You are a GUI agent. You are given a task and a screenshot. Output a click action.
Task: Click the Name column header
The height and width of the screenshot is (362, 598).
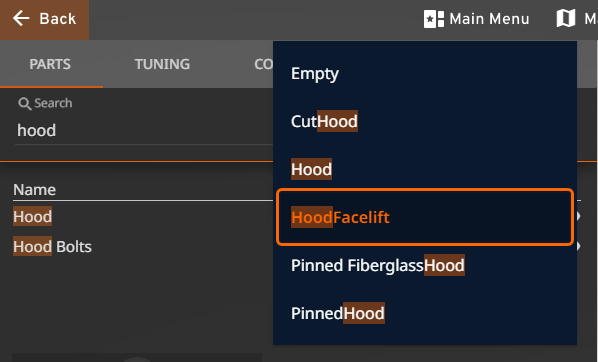(34, 190)
